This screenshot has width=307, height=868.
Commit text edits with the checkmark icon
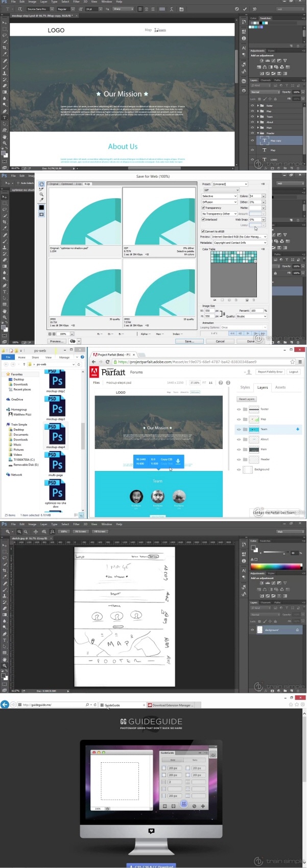245,9
